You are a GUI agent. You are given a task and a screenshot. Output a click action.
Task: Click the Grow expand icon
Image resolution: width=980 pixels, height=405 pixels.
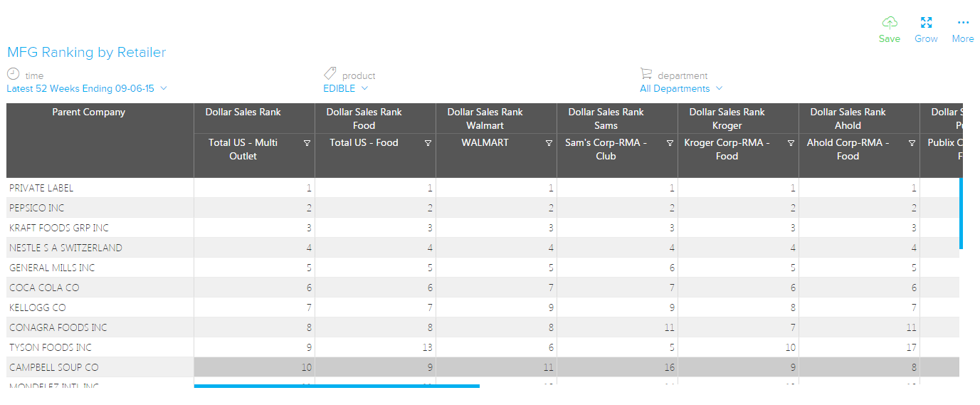[x=926, y=23]
